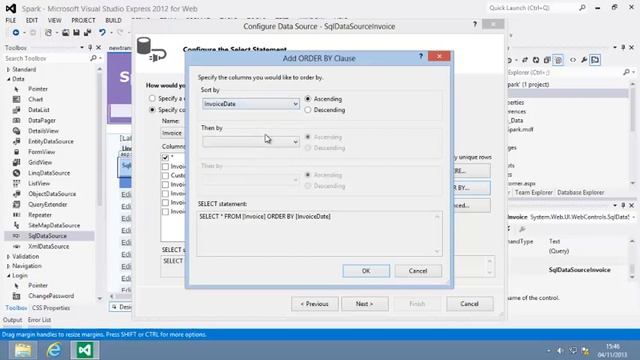This screenshot has width=640, height=360.
Task: Select 'Specify a custom SQL' radio option
Action: click(152, 98)
